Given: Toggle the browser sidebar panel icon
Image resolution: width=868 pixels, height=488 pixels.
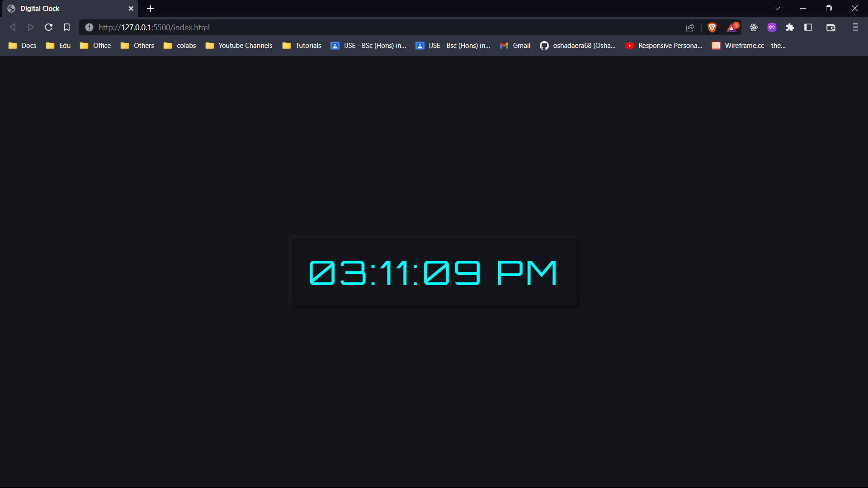Looking at the screenshot, I should pos(808,27).
